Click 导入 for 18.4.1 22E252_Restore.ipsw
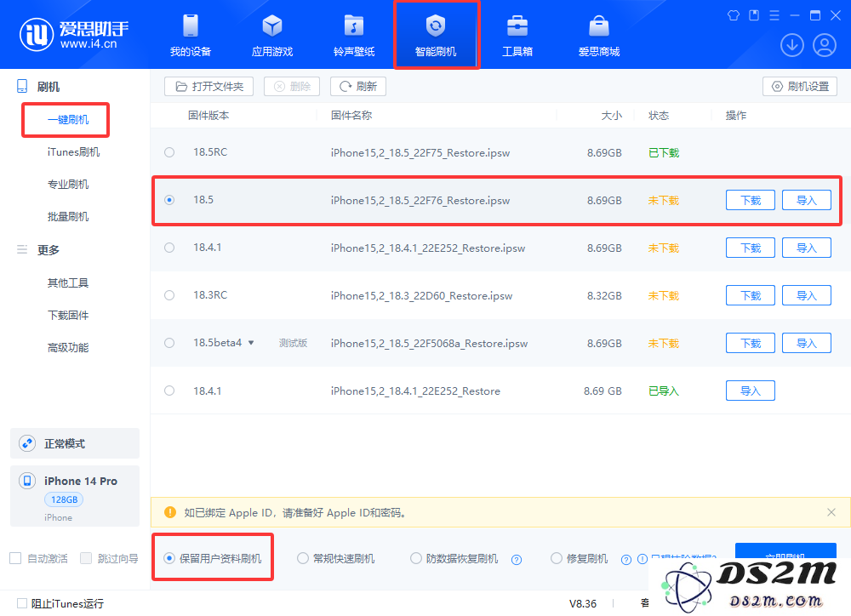The image size is (851, 616). click(807, 248)
